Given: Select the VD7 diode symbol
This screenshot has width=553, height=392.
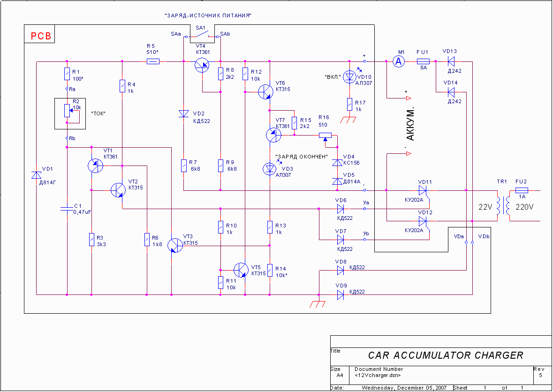Looking at the screenshot, I should pyautogui.click(x=341, y=239).
